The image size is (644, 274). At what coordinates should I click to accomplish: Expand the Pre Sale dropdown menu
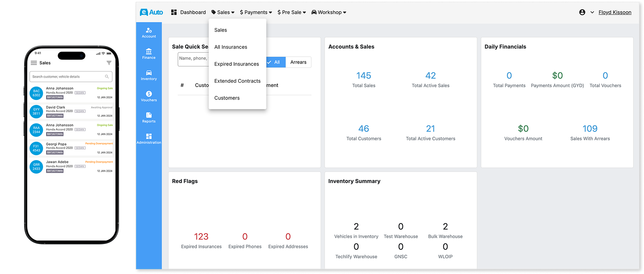pos(292,12)
